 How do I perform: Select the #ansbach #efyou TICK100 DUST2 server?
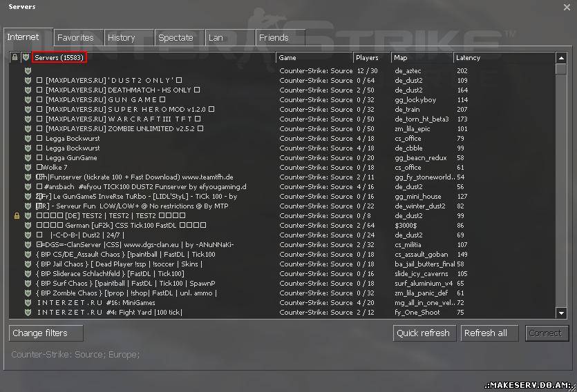point(283,186)
